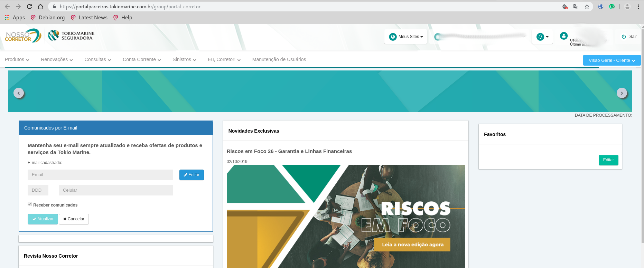This screenshot has height=268, width=644.
Task: Click the blue Editar email button
Action: coord(192,175)
